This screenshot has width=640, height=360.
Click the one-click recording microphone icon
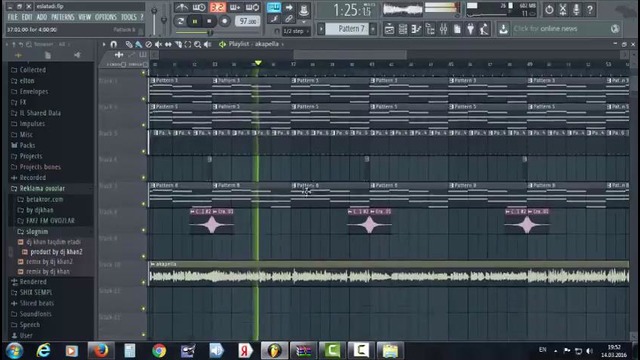576,10
